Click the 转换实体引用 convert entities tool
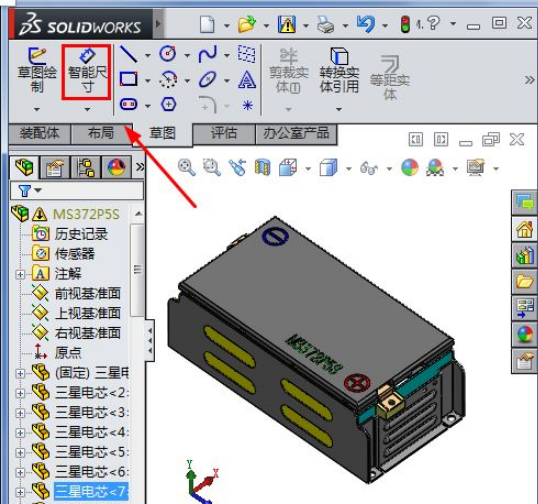The width and height of the screenshot is (538, 504). coord(339,71)
